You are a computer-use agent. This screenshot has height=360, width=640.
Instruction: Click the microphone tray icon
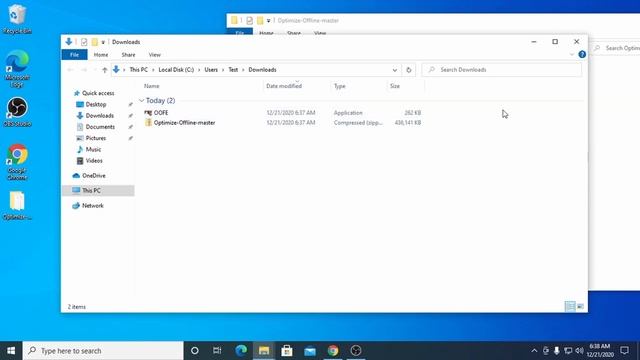tap(556, 351)
